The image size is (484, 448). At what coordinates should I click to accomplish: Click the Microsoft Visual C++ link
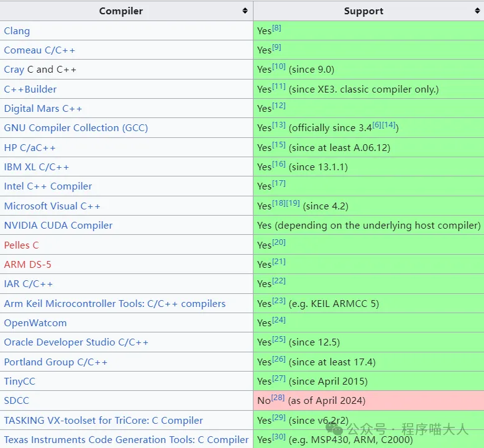pyautogui.click(x=52, y=206)
